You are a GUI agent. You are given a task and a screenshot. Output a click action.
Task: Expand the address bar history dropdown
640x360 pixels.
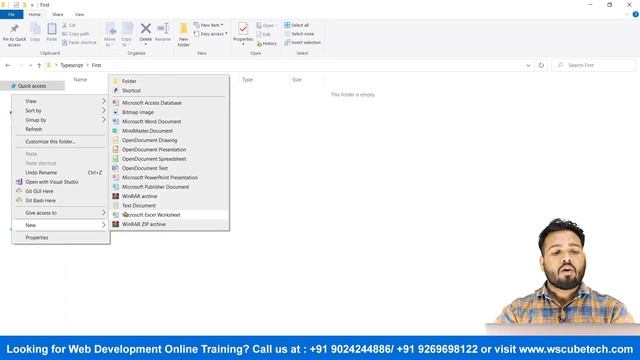point(528,65)
